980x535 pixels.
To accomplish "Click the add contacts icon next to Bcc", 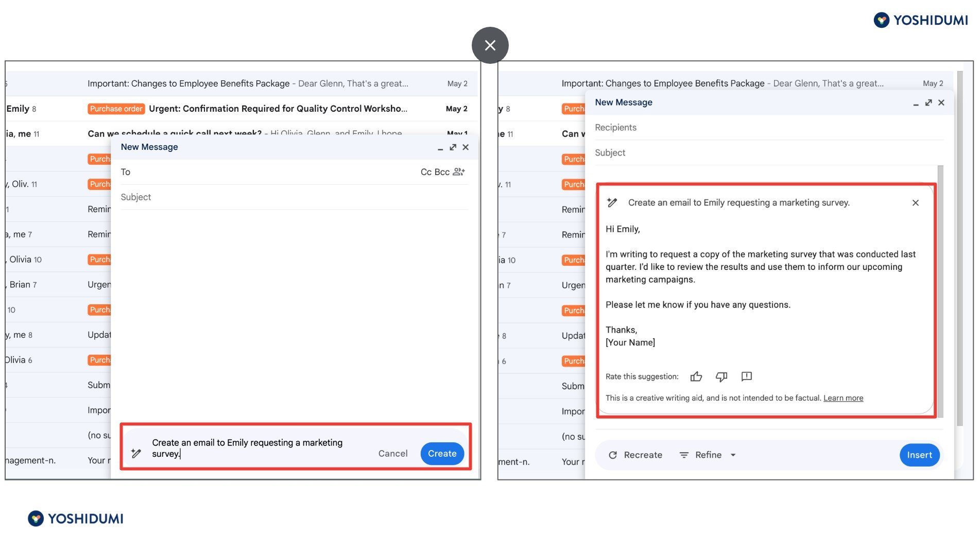I will point(458,172).
